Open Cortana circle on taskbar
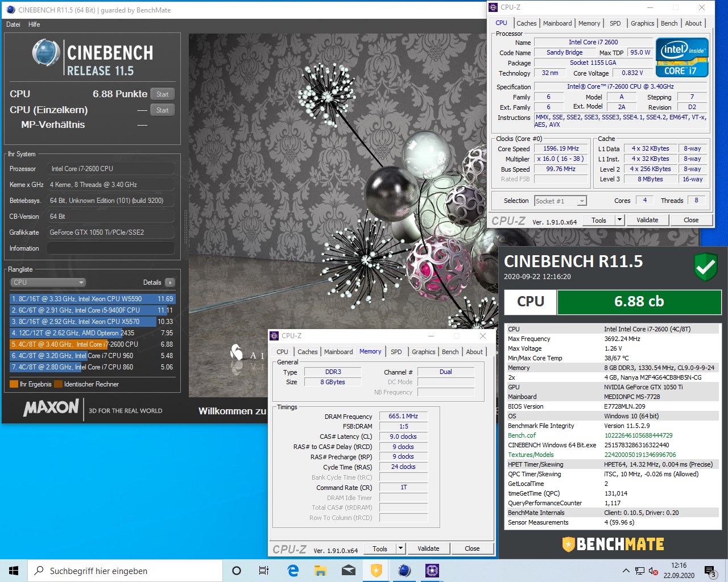 (x=237, y=571)
